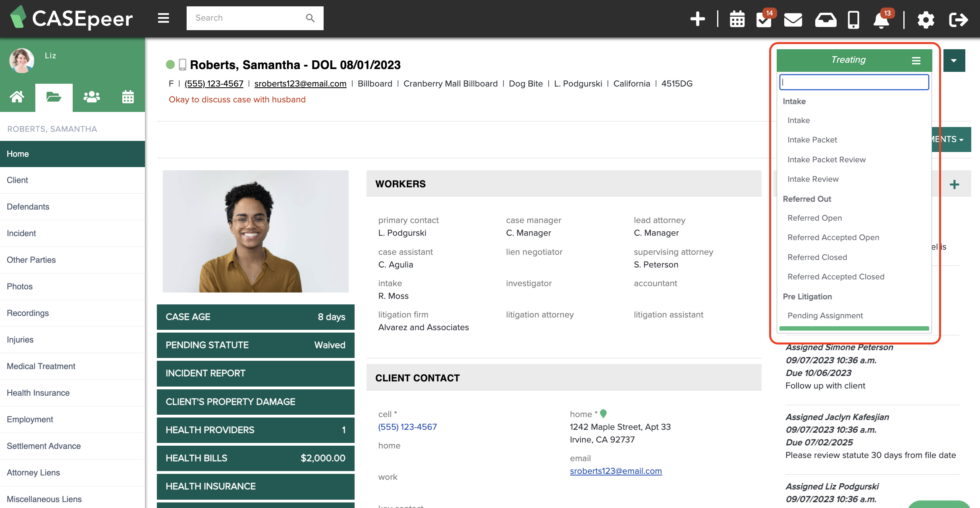The width and height of the screenshot is (980, 508).
Task: Click the logout arrow icon
Action: coord(958,19)
